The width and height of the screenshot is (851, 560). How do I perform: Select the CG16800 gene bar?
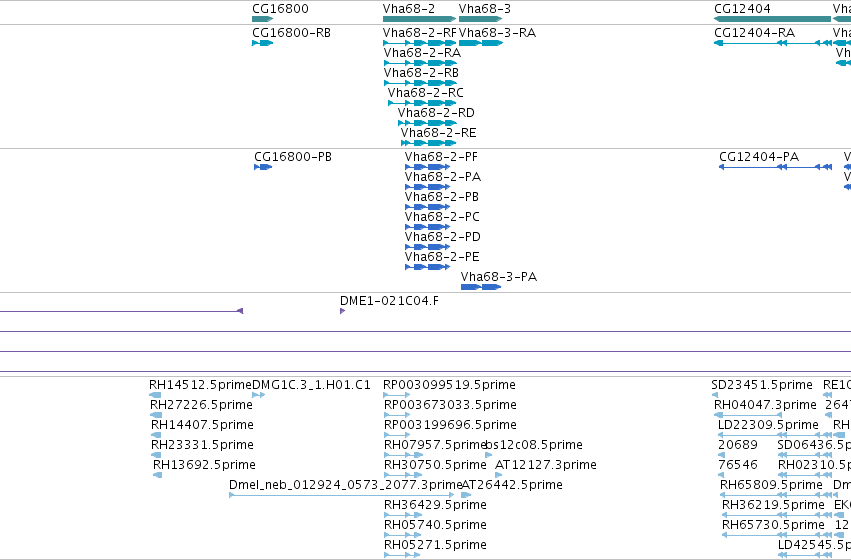(262, 19)
